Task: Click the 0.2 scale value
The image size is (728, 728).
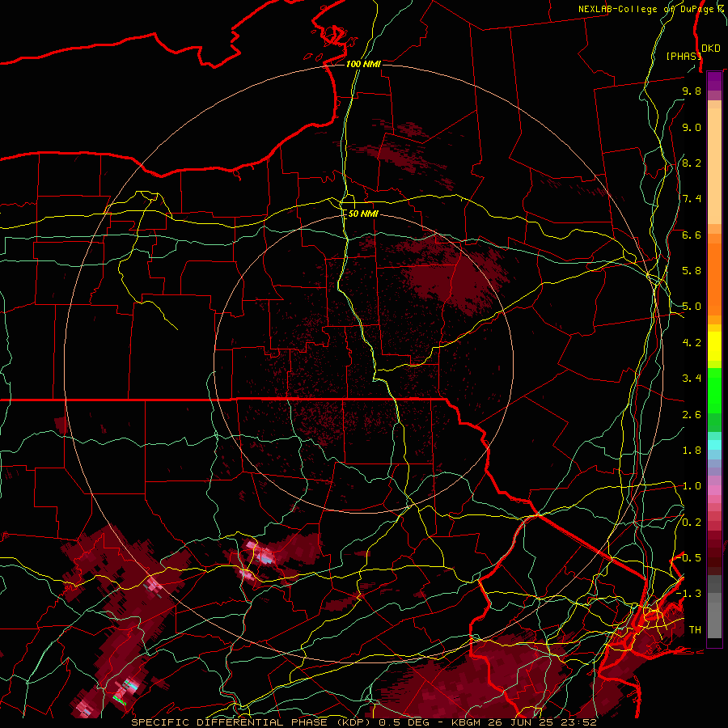Action: tap(692, 523)
